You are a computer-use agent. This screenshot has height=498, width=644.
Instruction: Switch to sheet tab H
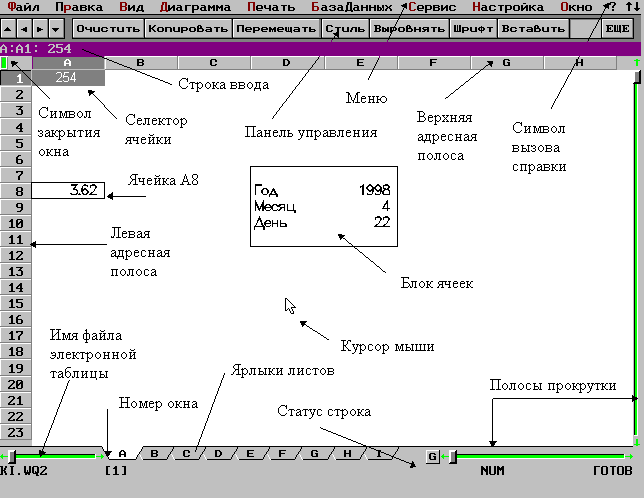click(x=347, y=454)
